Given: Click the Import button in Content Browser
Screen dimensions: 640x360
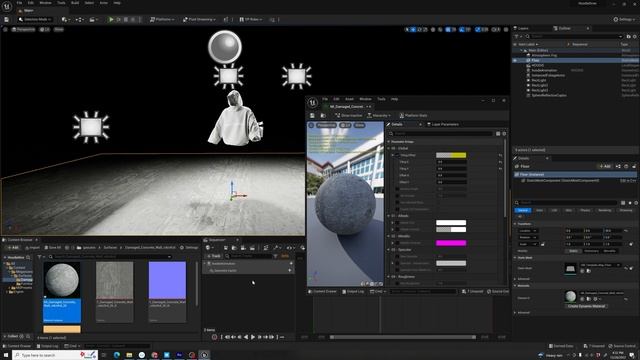Looking at the screenshot, I should 32,247.
